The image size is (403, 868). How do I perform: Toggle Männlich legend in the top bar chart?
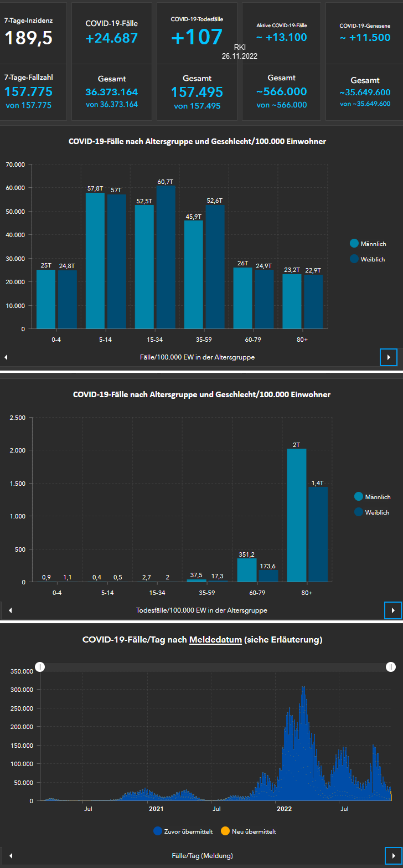click(368, 244)
